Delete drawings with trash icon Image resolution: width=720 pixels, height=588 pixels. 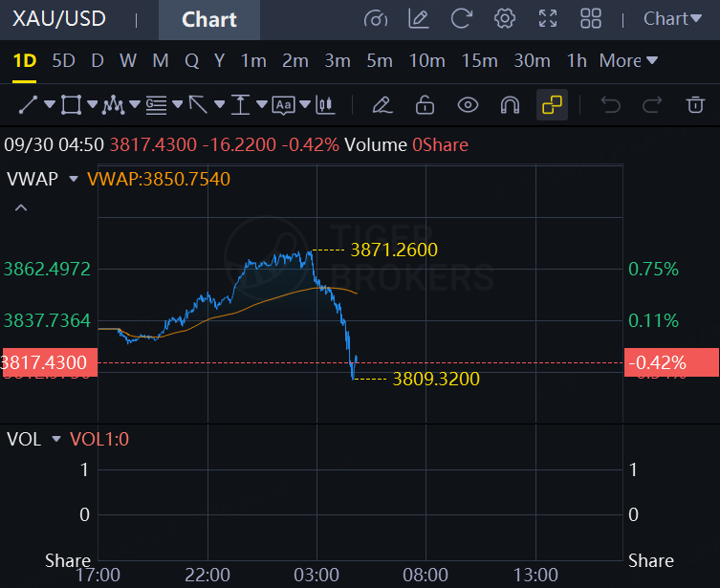click(695, 105)
